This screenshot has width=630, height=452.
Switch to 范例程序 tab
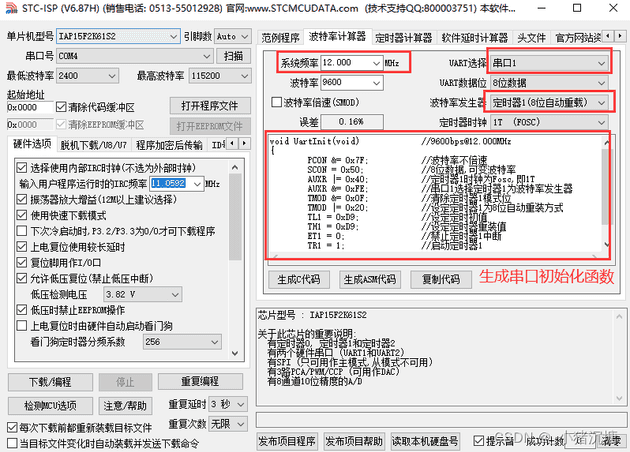(280, 38)
